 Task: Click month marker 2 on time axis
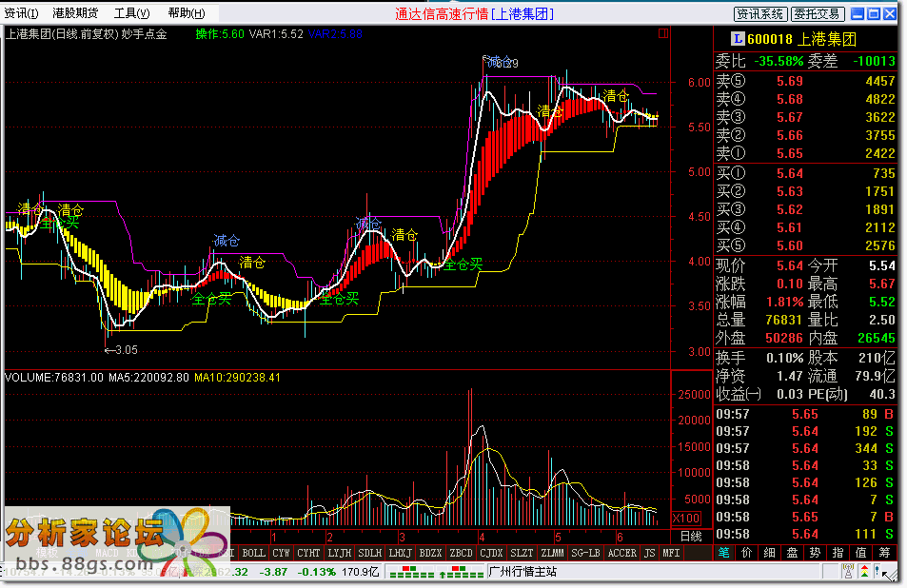pyautogui.click(x=329, y=538)
